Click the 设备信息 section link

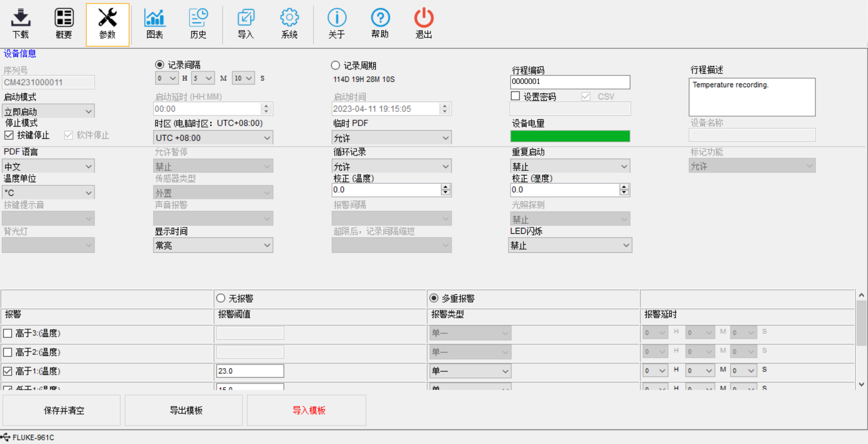point(20,53)
